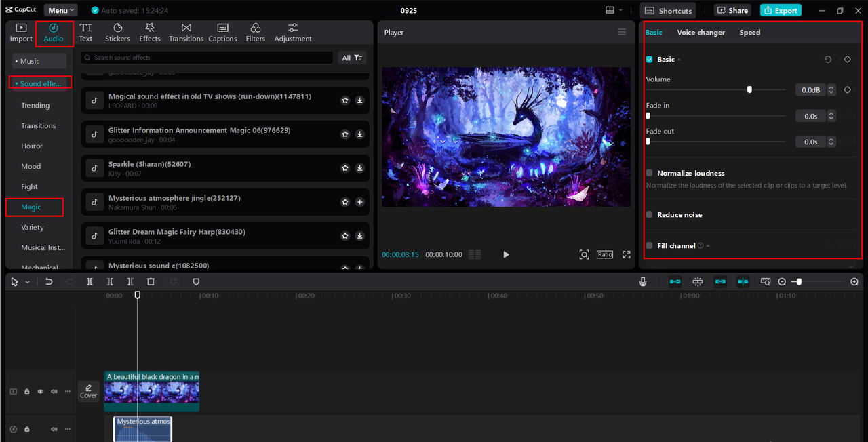Favorite the Sparkle (Sharan) sound effect
868x442 pixels.
[x=344, y=168]
